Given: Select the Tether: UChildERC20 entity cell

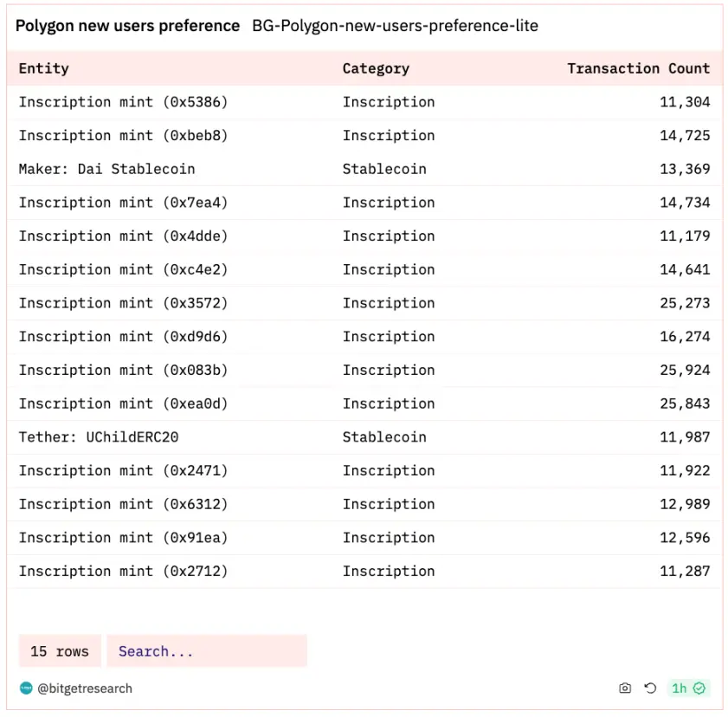Looking at the screenshot, I should coord(99,437).
